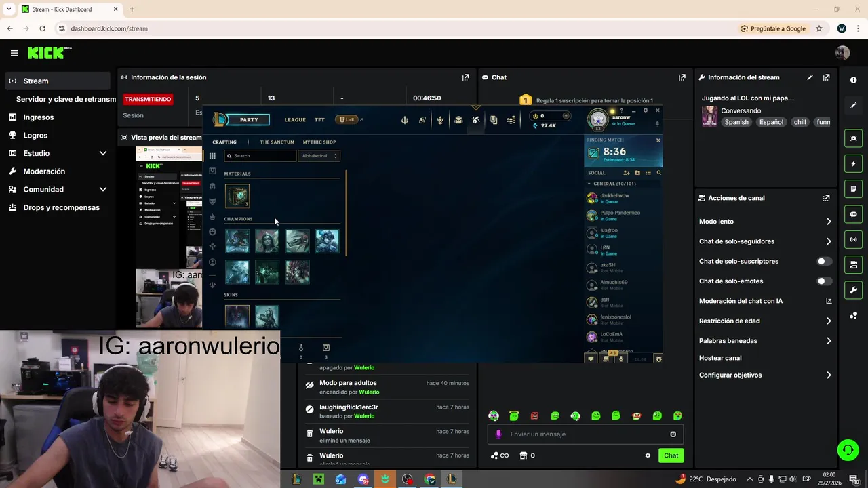Pop out Información de la sesión panel
Viewport: 868px width, 488px height.
(x=465, y=77)
